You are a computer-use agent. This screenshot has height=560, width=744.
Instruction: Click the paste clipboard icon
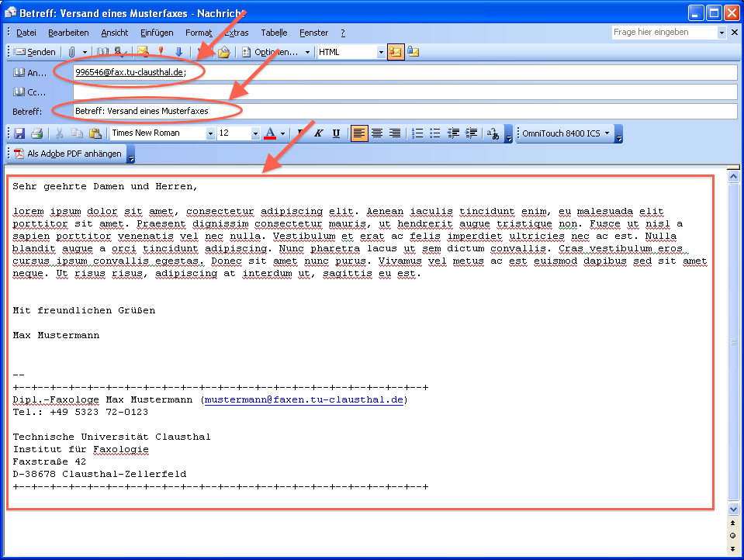(95, 133)
